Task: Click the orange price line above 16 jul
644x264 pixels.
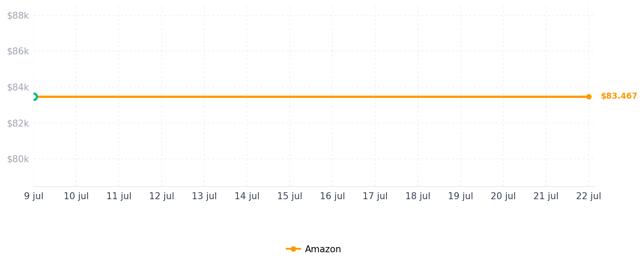Action: pos(332,97)
